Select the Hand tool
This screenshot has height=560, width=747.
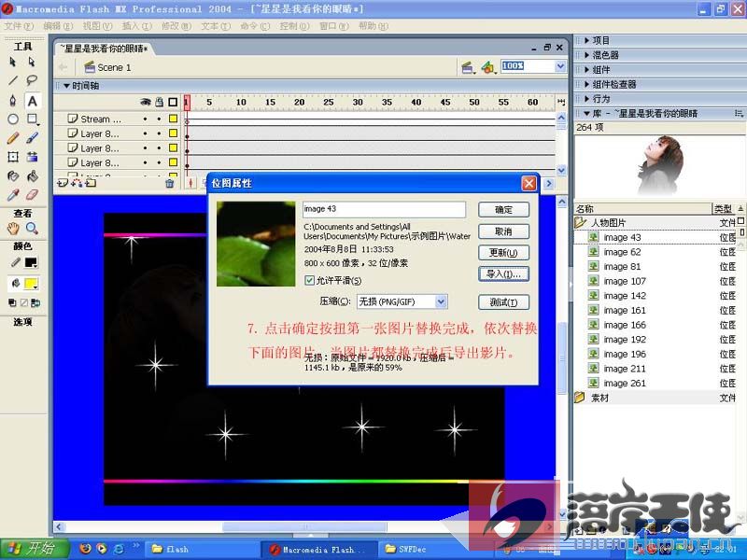[13, 229]
